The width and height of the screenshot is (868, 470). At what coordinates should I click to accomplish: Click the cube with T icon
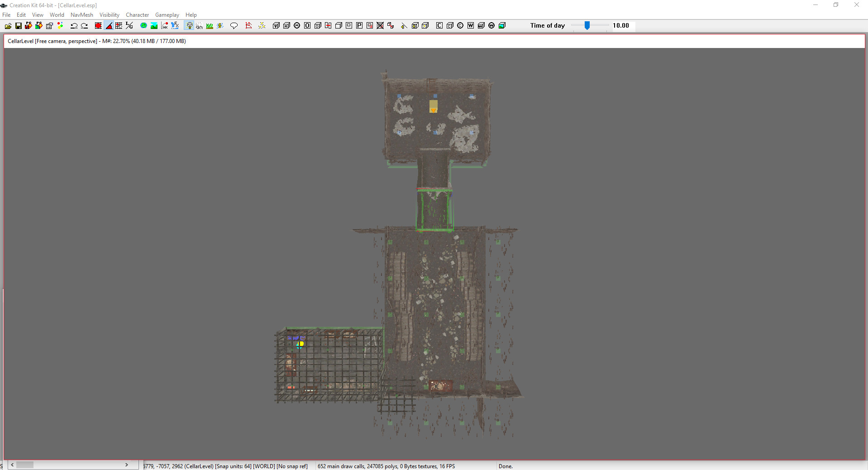[x=276, y=26]
